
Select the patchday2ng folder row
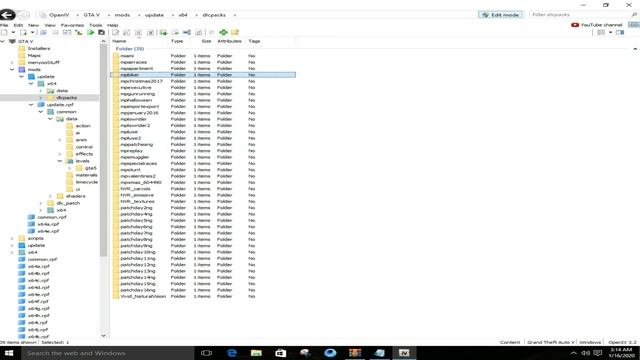point(203,208)
